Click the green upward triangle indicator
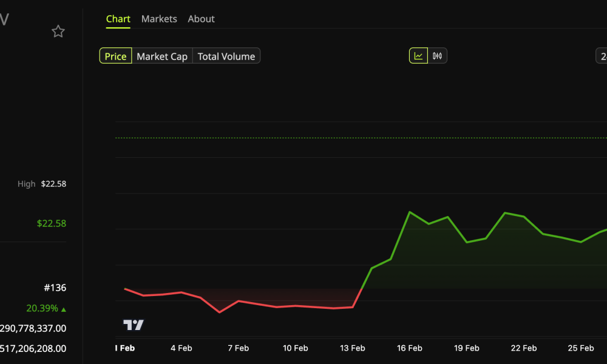 tap(63, 308)
